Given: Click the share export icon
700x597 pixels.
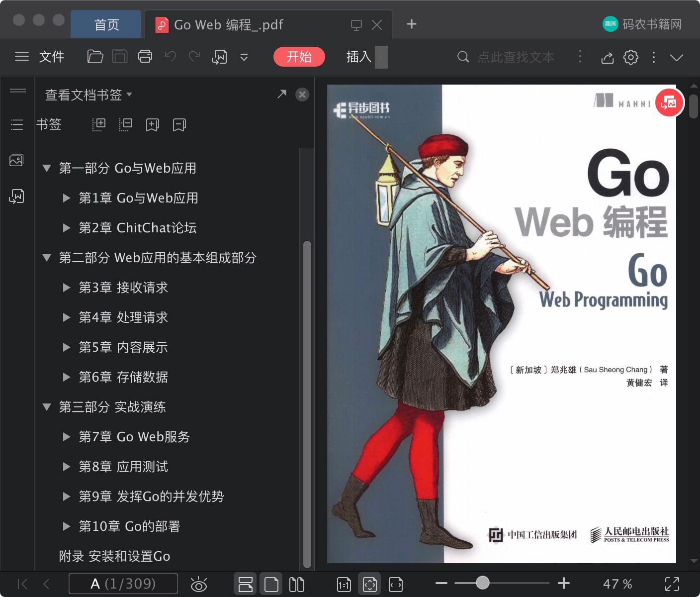Looking at the screenshot, I should (607, 58).
